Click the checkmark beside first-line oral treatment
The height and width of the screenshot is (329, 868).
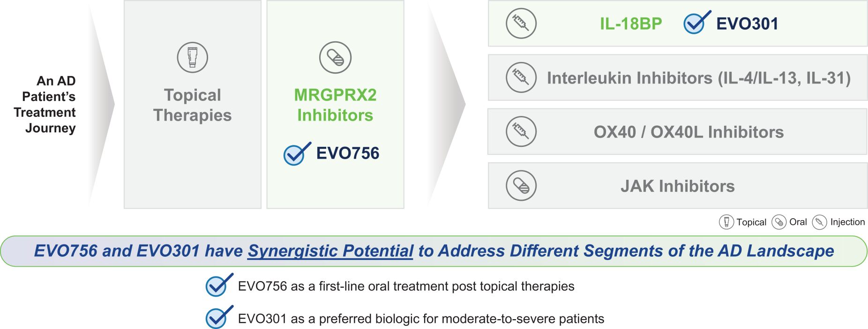218,285
